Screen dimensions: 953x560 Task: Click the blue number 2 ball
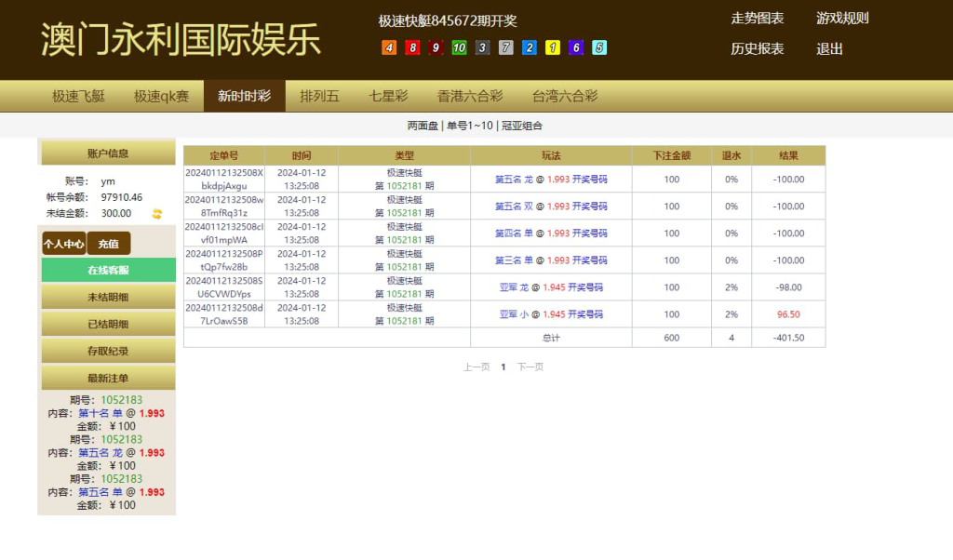tap(529, 47)
